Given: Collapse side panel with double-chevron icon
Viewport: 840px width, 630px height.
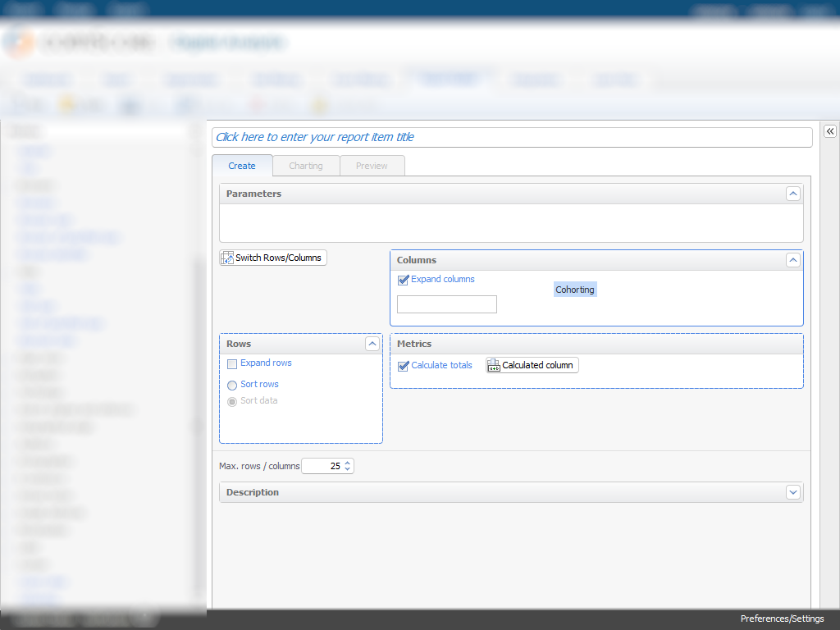Looking at the screenshot, I should point(830,131).
